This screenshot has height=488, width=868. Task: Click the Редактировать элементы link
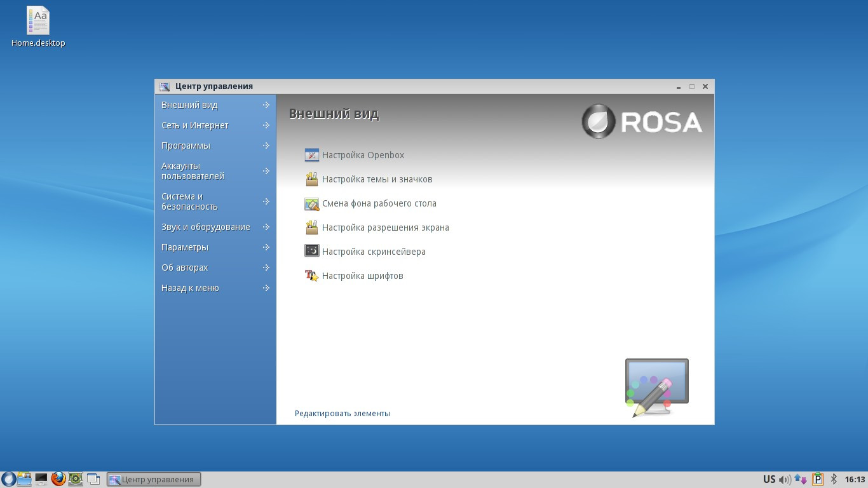click(342, 414)
